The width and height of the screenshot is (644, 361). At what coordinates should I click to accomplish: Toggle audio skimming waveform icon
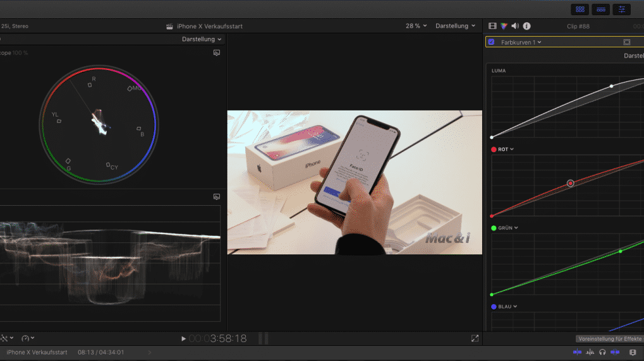590,352
